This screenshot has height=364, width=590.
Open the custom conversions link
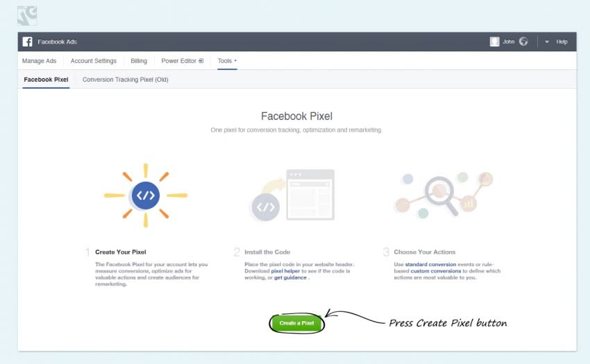tap(436, 270)
